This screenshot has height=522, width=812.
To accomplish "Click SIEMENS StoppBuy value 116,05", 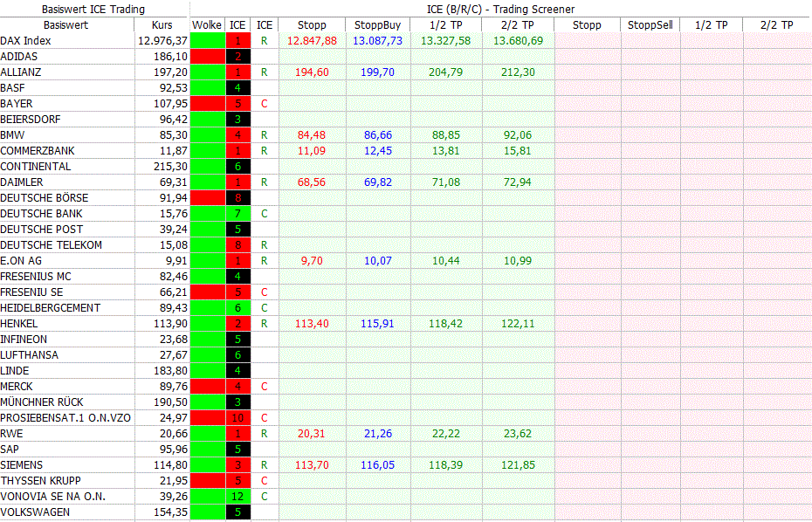I will [x=377, y=465].
